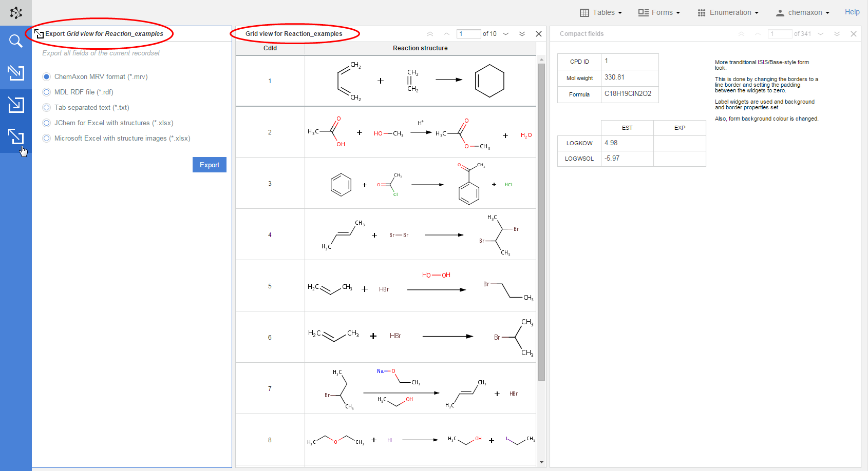Open the Enumeration dropdown
The width and height of the screenshot is (868, 471).
728,12
